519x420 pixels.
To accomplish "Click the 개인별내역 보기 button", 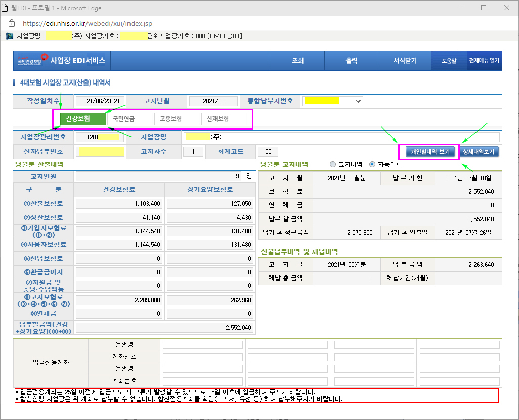I will (430, 152).
